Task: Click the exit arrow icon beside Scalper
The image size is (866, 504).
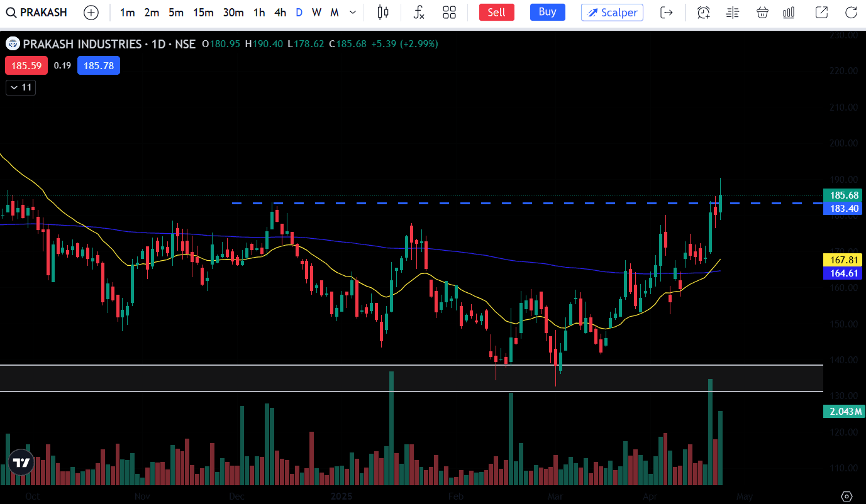Action: click(x=667, y=13)
